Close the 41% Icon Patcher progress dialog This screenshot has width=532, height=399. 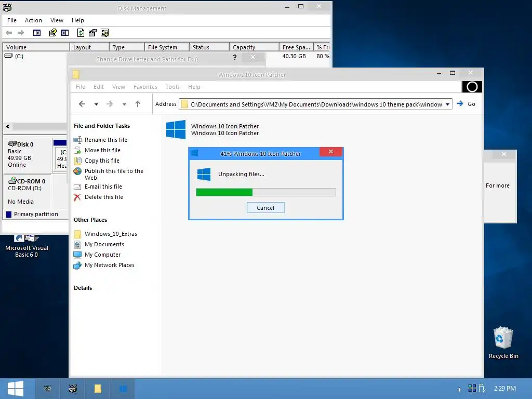point(331,152)
